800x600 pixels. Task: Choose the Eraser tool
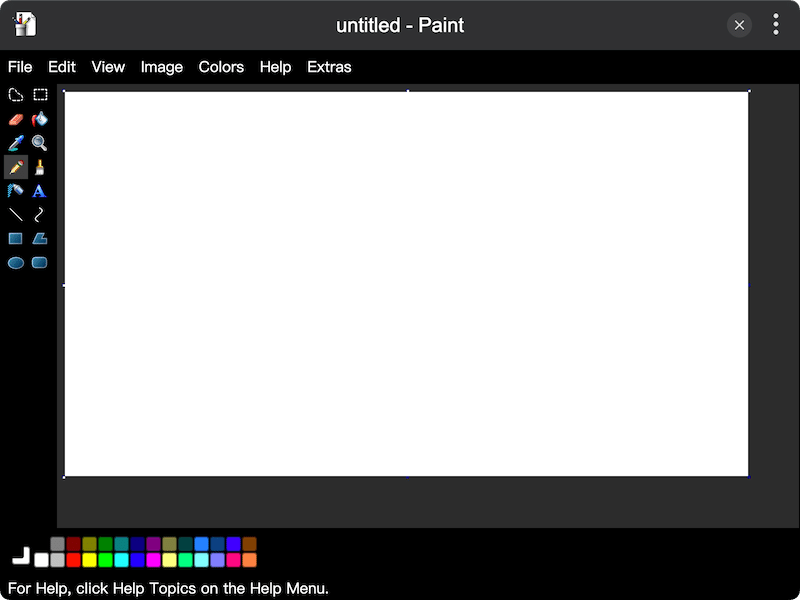point(16,119)
